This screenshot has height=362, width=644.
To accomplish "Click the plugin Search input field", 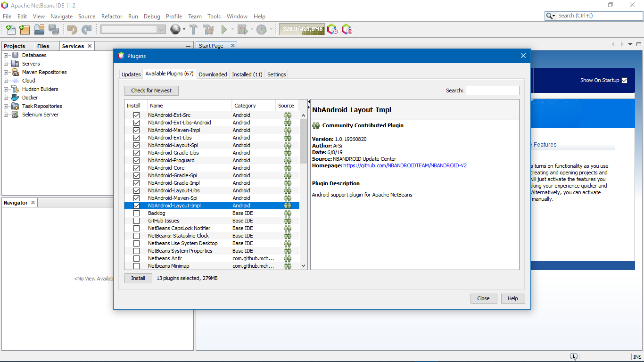I will point(492,90).
